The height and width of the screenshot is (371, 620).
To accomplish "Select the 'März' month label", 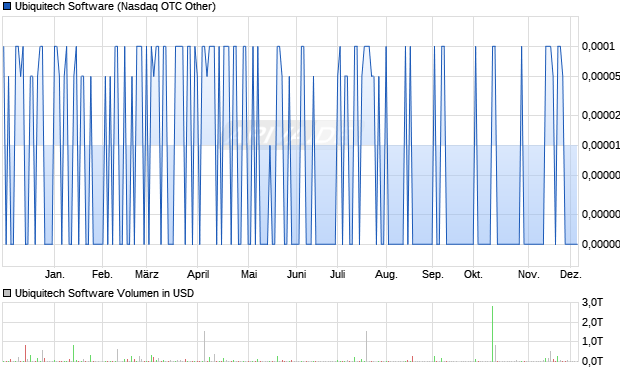I will pos(147,274).
